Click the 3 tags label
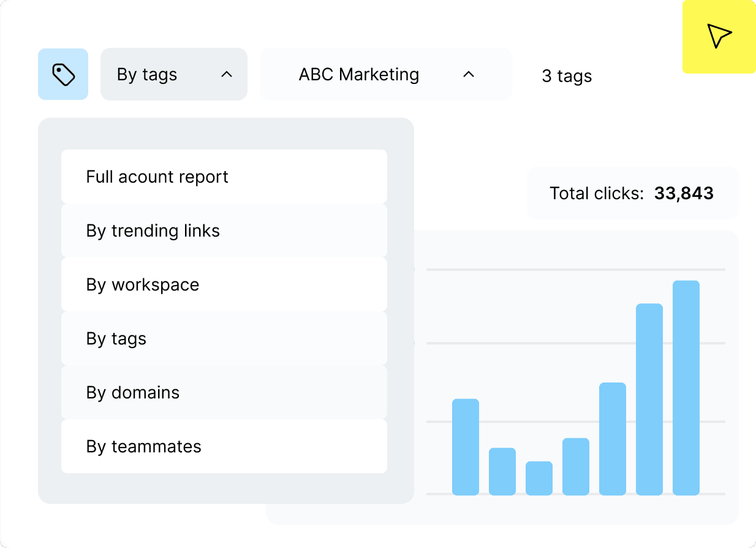 click(x=566, y=76)
